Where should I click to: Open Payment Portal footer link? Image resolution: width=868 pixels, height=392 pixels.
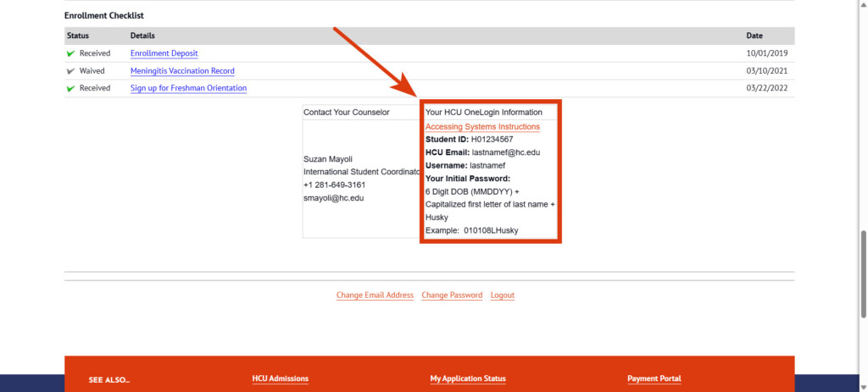click(x=654, y=378)
